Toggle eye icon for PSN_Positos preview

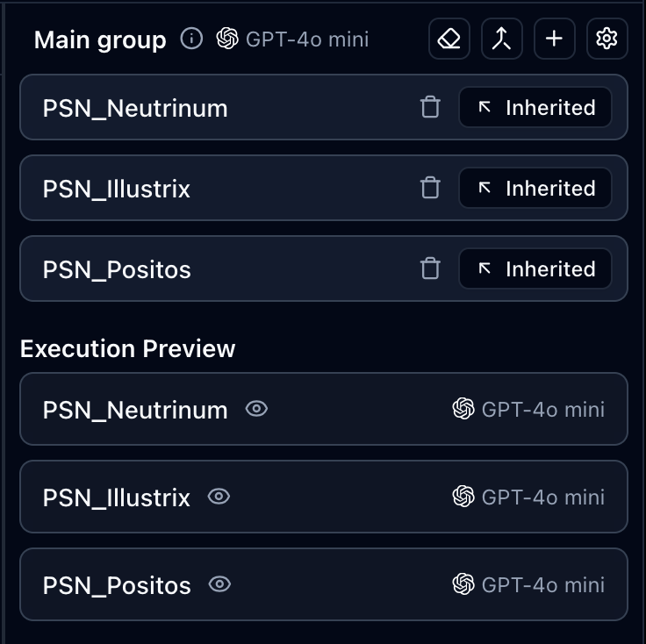click(219, 584)
